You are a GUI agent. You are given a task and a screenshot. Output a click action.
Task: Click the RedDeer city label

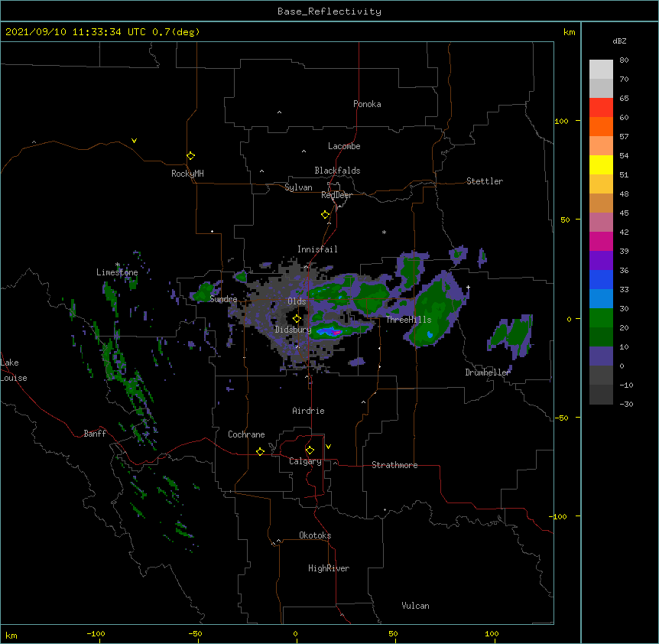pyautogui.click(x=336, y=195)
